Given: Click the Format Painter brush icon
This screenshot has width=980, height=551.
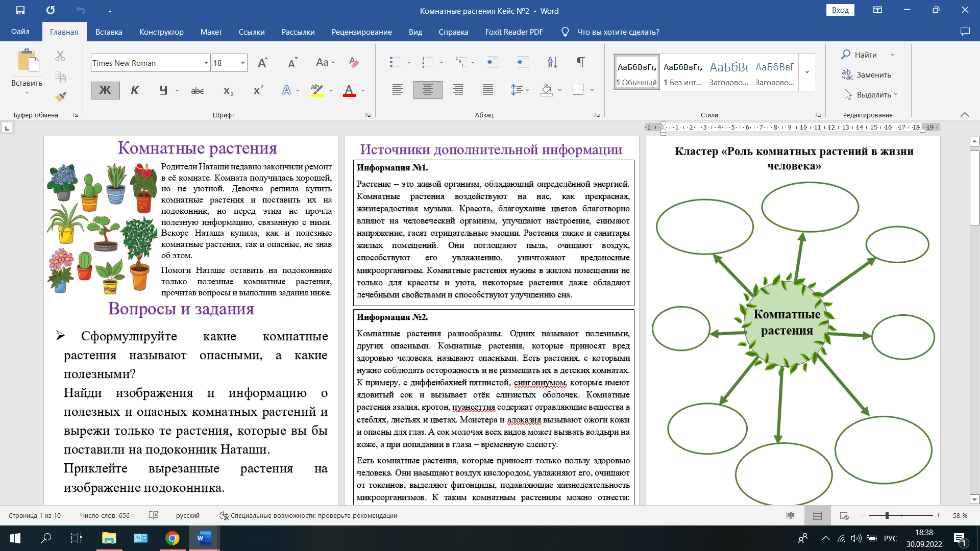Looking at the screenshot, I should 61,96.
